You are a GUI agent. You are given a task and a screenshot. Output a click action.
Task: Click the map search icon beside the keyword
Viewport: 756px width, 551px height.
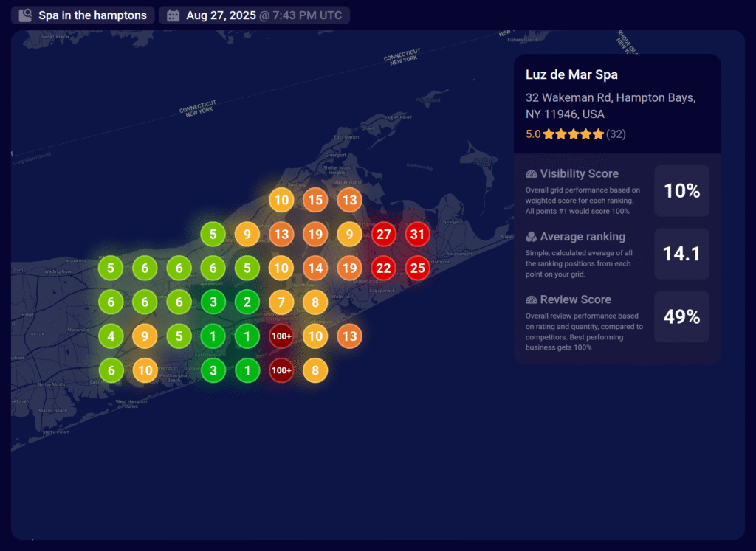[x=26, y=15]
